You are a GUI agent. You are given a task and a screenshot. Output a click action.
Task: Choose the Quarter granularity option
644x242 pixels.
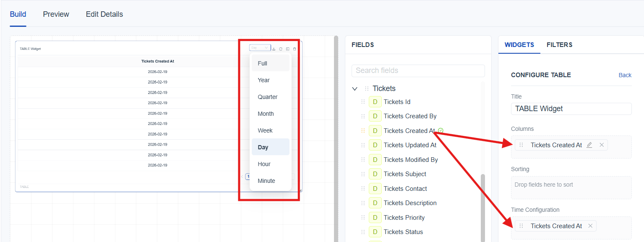268,97
